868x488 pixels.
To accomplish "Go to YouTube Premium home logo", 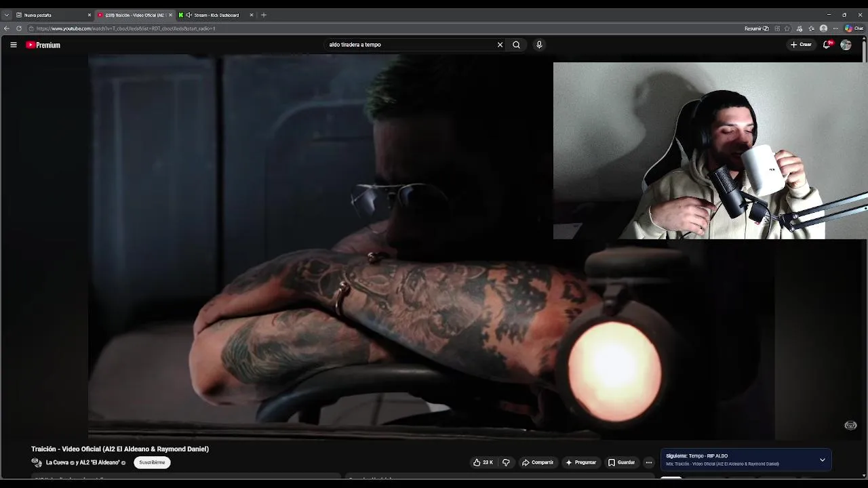I will click(x=43, y=45).
